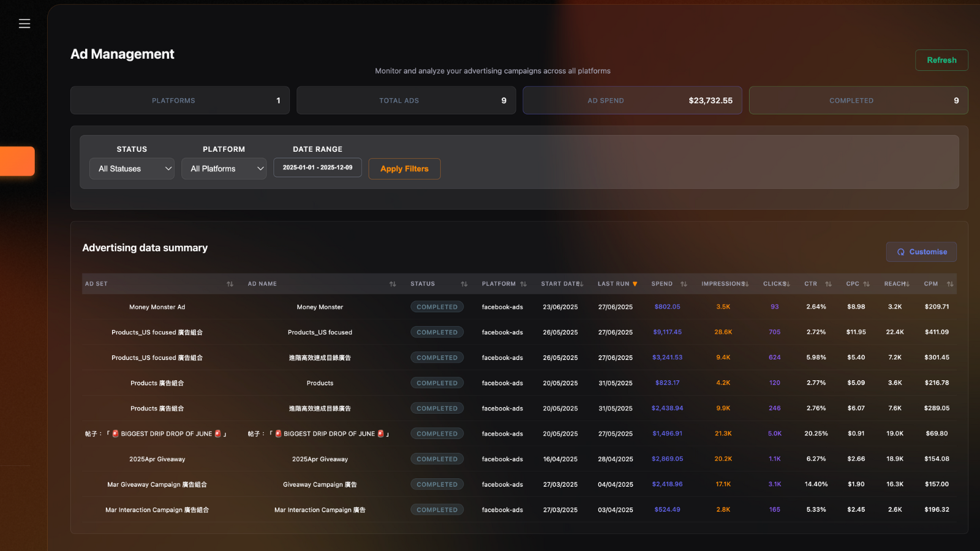Sort by CTR column arrows
The height and width of the screenshot is (551, 980).
(x=828, y=284)
